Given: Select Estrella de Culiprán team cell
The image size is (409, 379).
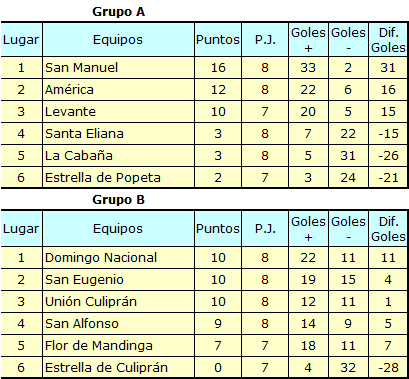Looking at the screenshot, I should coord(118,367).
